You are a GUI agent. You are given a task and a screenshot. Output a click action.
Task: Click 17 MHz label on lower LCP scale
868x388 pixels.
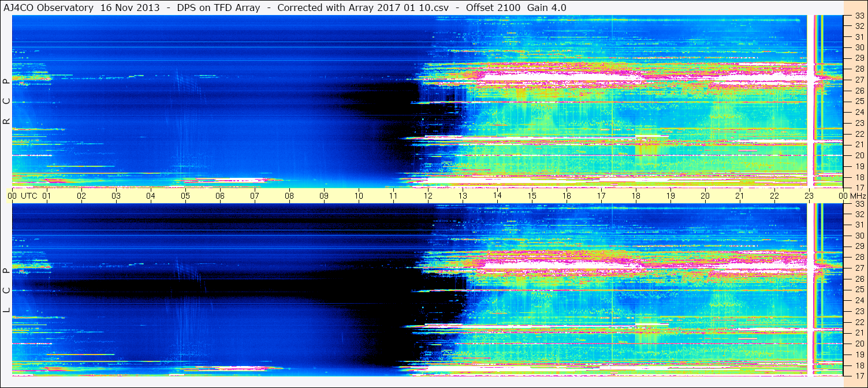point(859,375)
